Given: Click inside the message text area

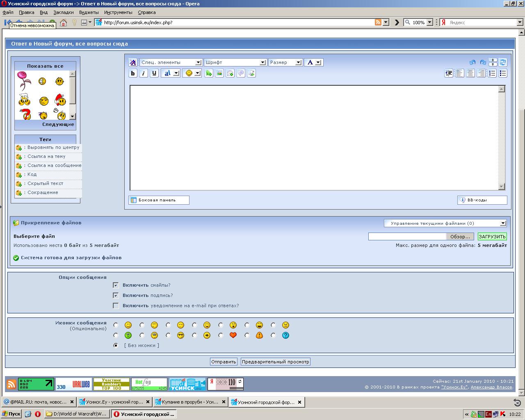Looking at the screenshot, I should (x=314, y=137).
